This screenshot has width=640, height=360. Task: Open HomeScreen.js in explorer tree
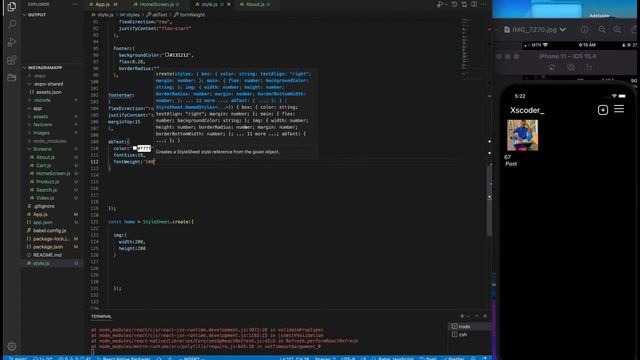[x=53, y=173]
